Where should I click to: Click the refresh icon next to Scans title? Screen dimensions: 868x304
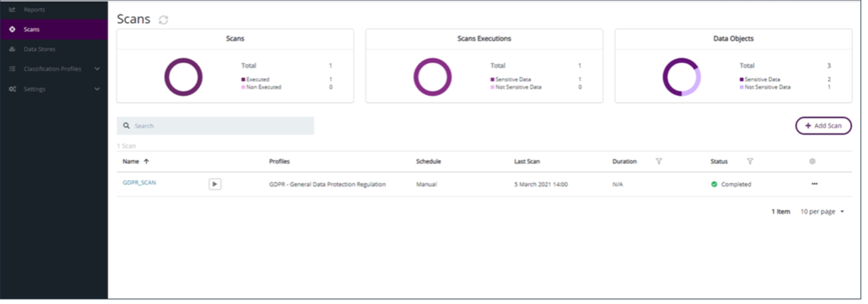pos(163,20)
